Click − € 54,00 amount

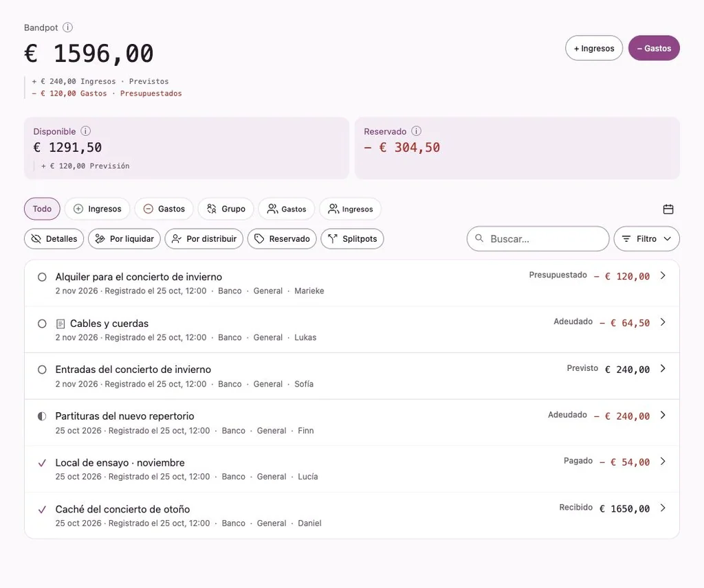click(x=624, y=462)
